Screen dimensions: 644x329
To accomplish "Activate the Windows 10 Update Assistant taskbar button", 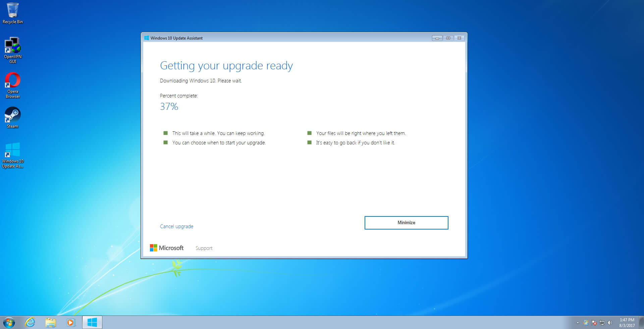I will tap(92, 323).
